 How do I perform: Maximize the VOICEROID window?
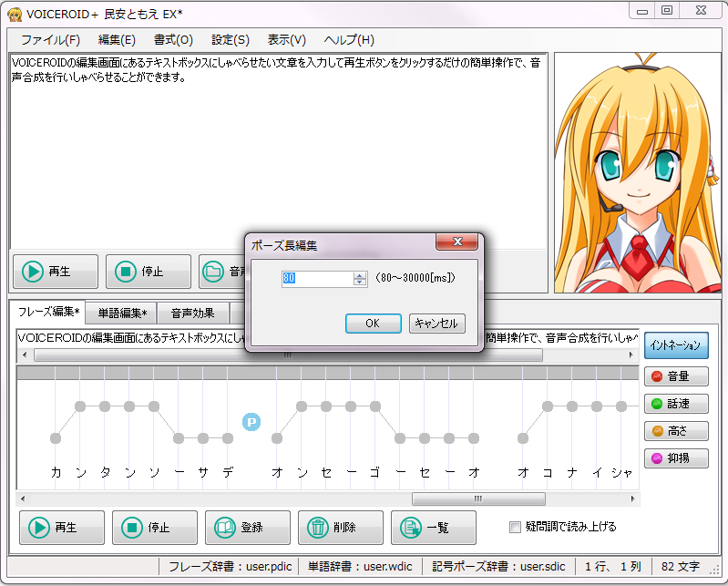click(x=667, y=10)
